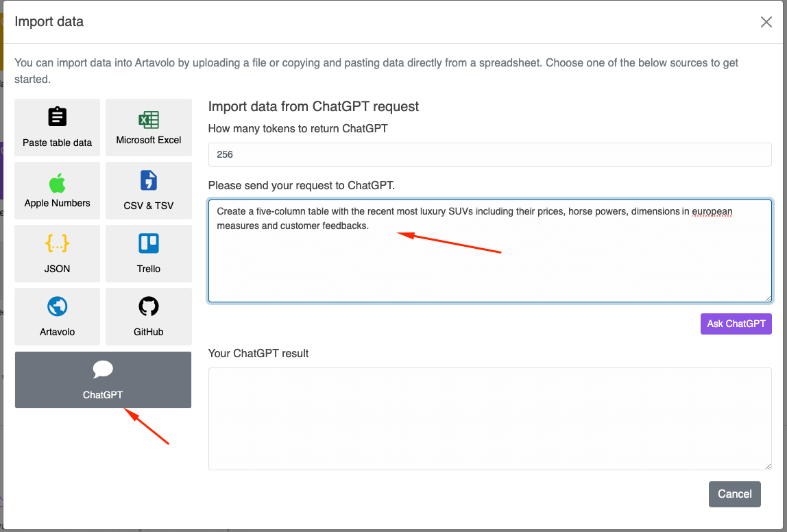The width and height of the screenshot is (787, 532).
Task: Click the Your ChatGPT result text area
Action: (x=490, y=419)
